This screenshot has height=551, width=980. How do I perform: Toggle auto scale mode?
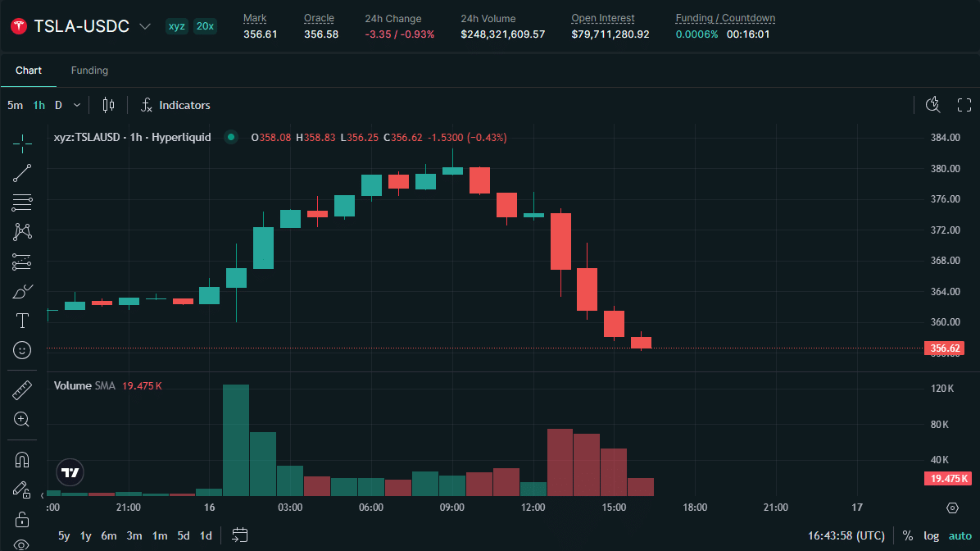pos(960,536)
